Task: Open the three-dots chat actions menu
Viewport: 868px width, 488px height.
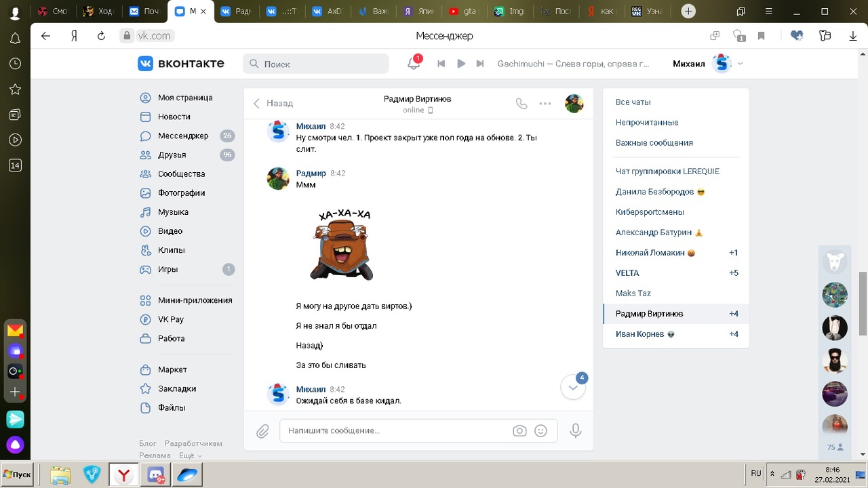Action: pos(545,104)
